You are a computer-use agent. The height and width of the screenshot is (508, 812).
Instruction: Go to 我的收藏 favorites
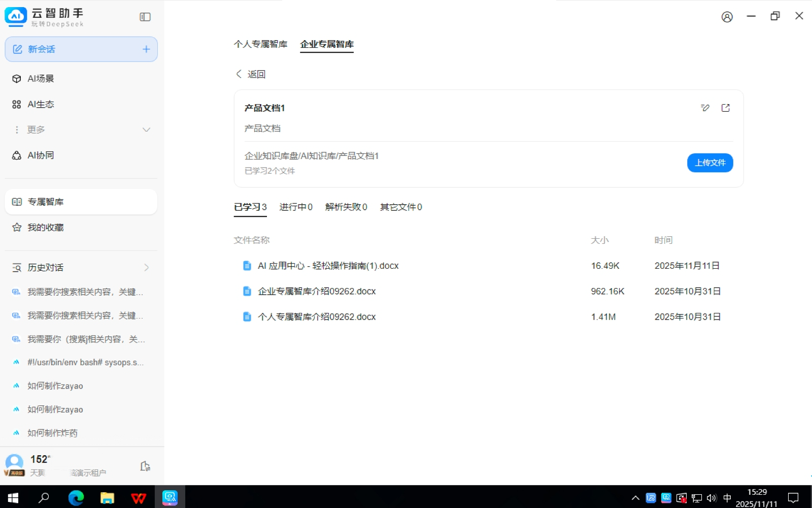tap(45, 228)
